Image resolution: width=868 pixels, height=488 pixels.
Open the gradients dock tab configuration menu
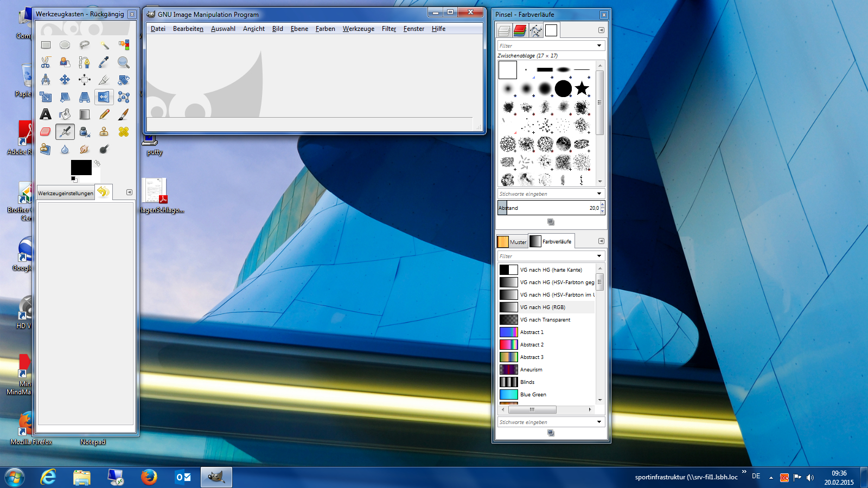601,241
